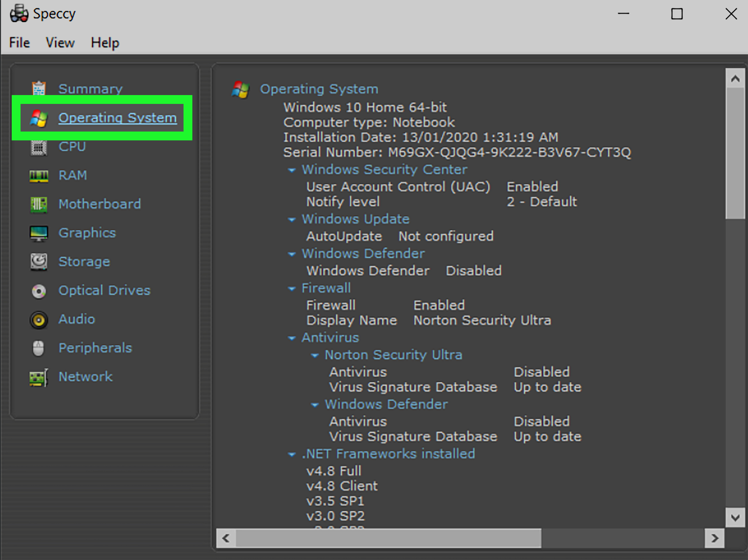Screen dimensions: 748x560
Task: Click the horizontal scrollbar left arrow
Action: coord(226,538)
